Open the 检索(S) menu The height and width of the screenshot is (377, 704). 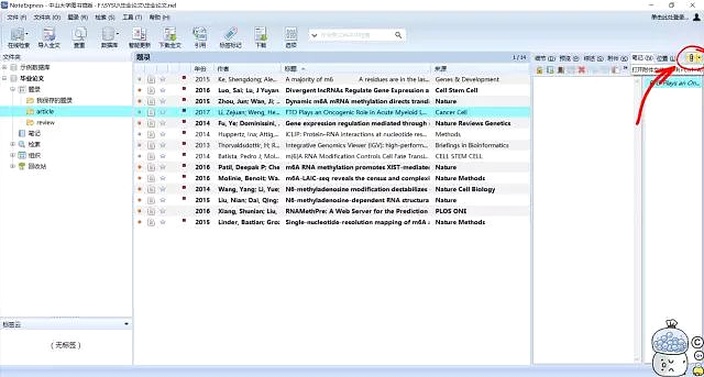(x=105, y=17)
